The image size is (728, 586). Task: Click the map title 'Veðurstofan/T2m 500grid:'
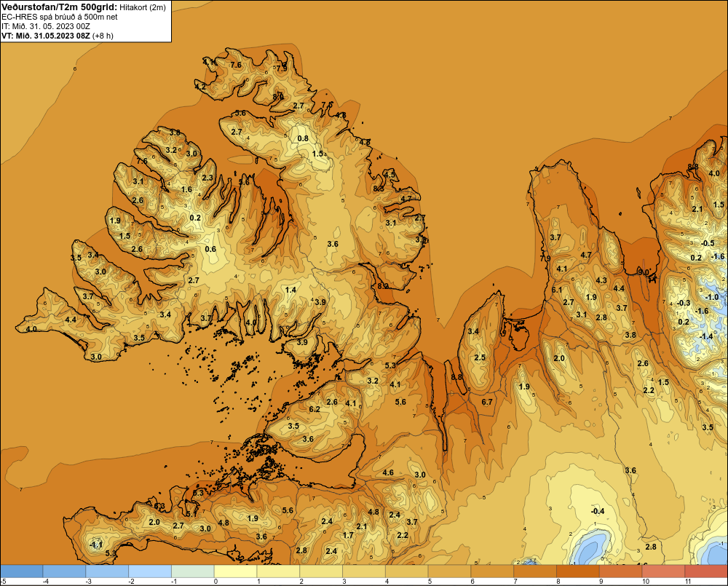pos(59,7)
